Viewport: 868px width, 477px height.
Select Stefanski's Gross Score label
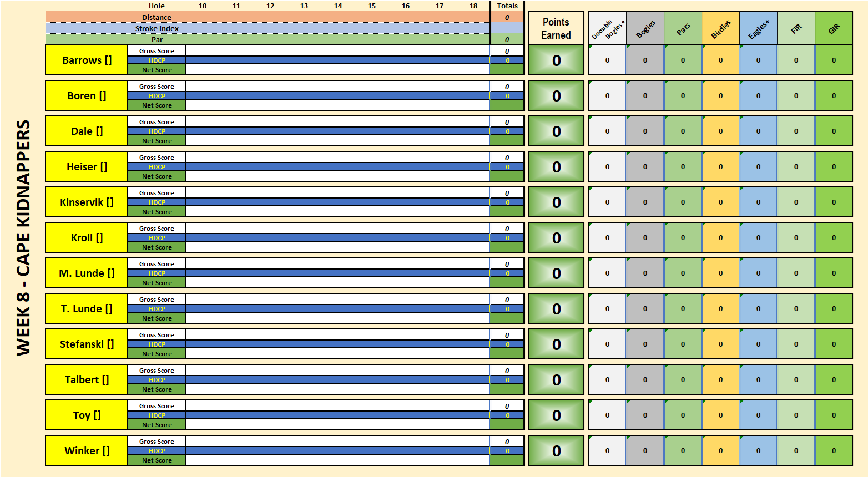pos(157,335)
